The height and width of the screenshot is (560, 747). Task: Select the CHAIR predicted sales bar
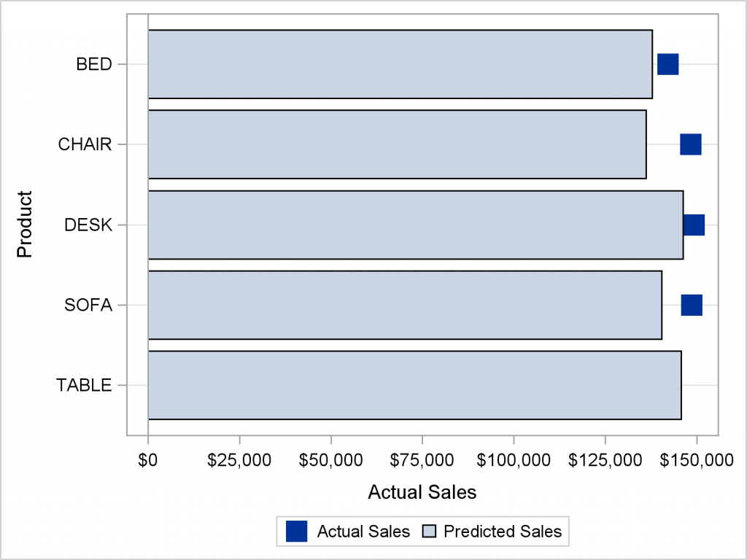(x=397, y=144)
